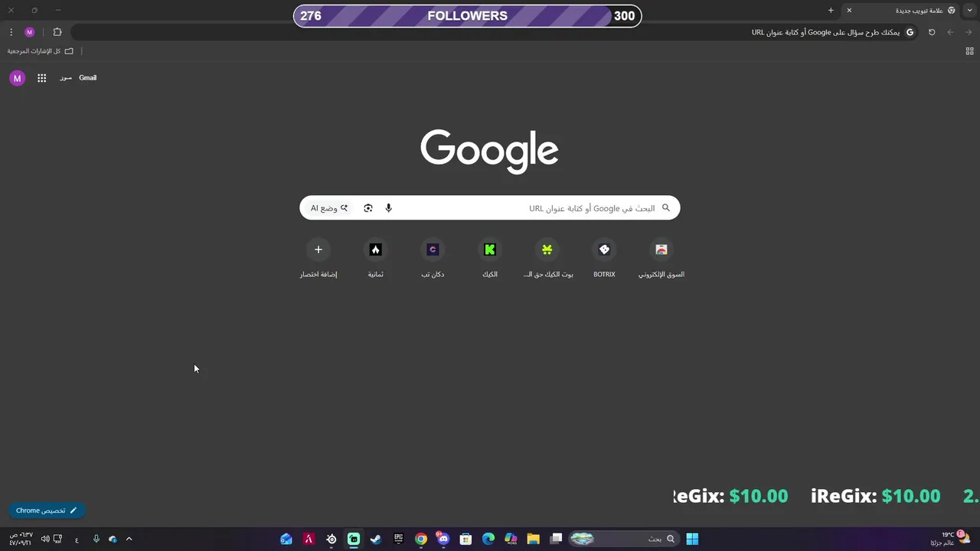
Task: Open the Windows Start menu
Action: pos(692,539)
